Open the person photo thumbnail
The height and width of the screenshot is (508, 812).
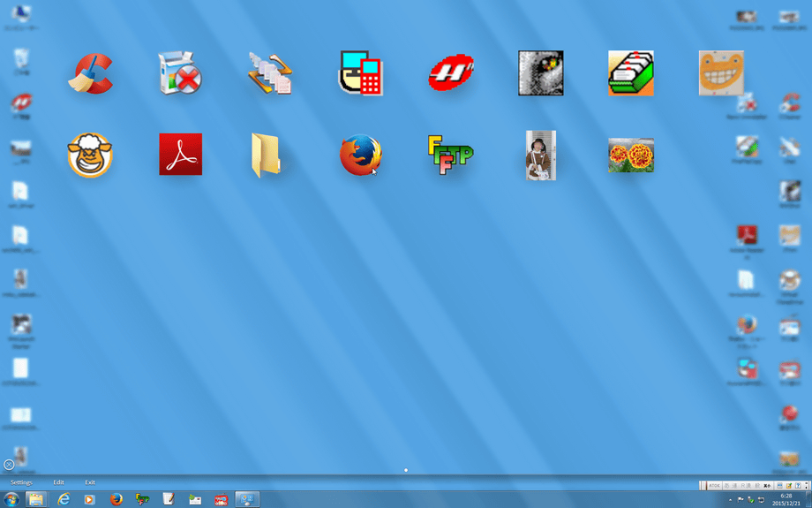coord(541,155)
